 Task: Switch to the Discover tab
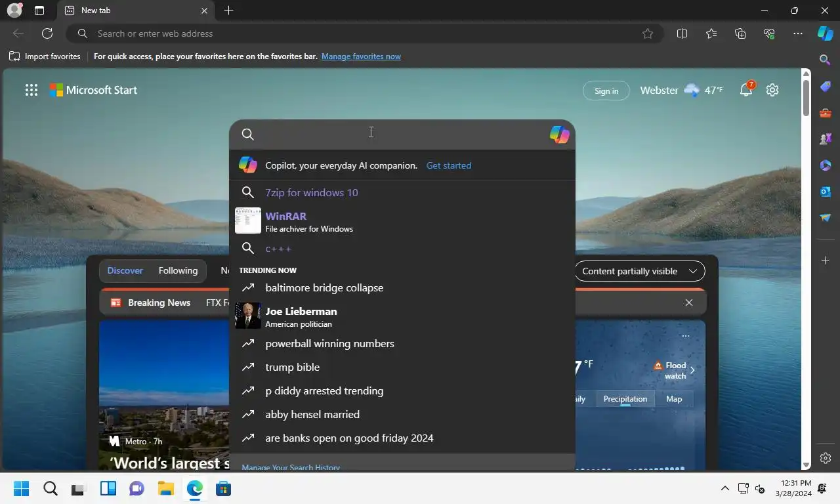125,270
